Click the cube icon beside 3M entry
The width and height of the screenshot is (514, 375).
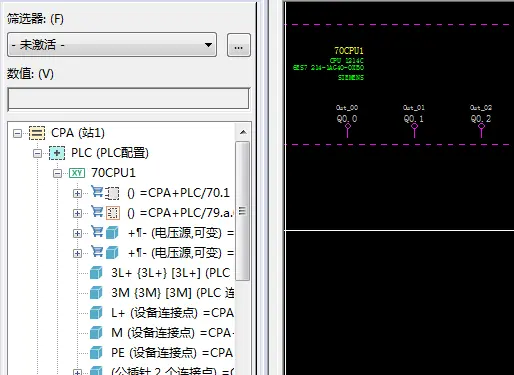[96, 293]
